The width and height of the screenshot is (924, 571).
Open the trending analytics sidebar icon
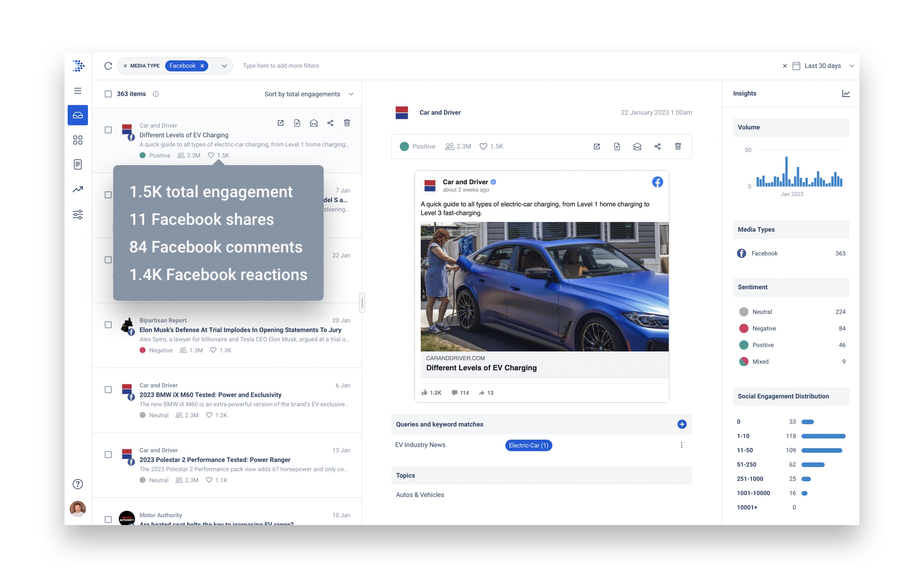coord(78,190)
